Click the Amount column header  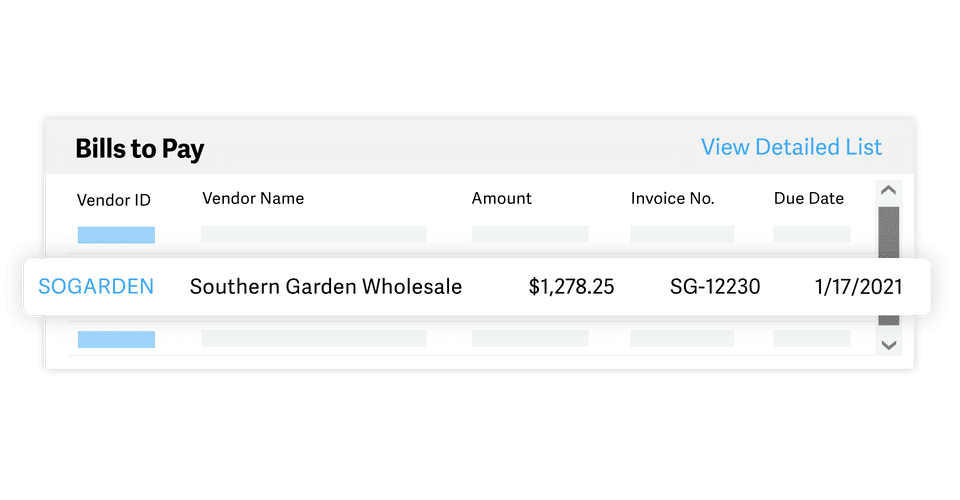pos(502,198)
